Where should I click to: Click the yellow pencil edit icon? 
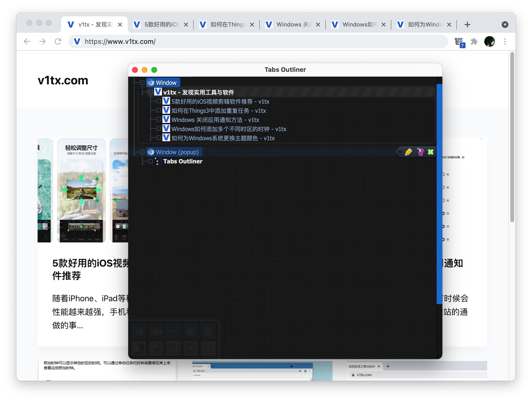(x=408, y=152)
